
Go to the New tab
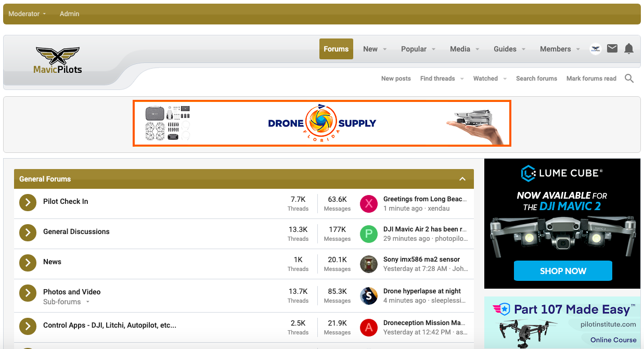tap(370, 49)
